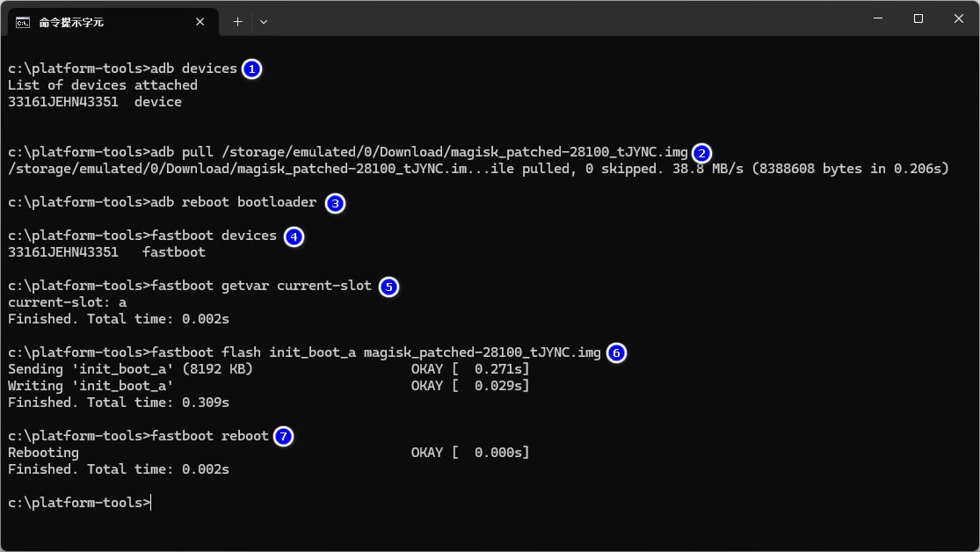The width and height of the screenshot is (980, 552).
Task: Open a new tab with the plus button
Action: pos(237,21)
